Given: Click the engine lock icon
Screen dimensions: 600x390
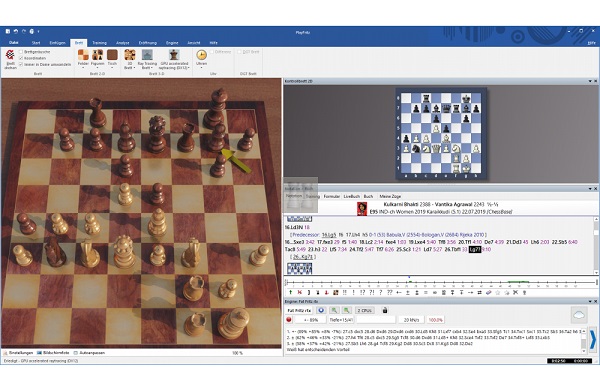Looking at the screenshot, I should point(385,310).
